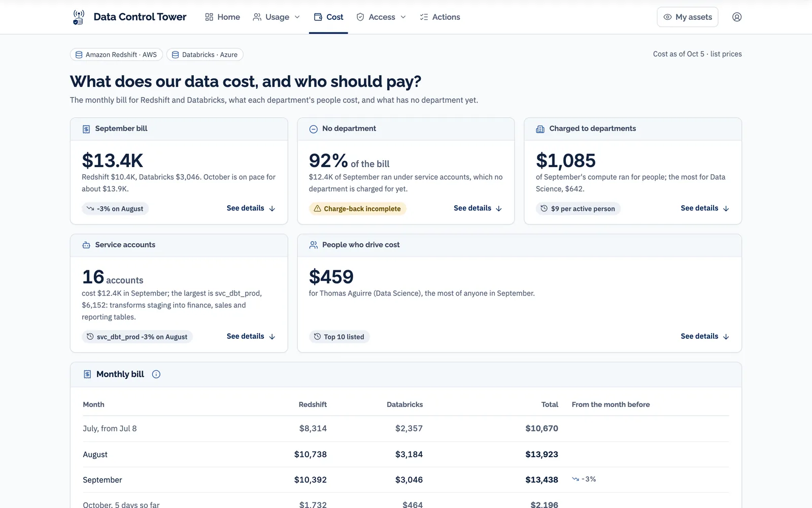The height and width of the screenshot is (508, 812).
Task: Click the Amazon Redshift · AWS chip
Action: [x=116, y=55]
